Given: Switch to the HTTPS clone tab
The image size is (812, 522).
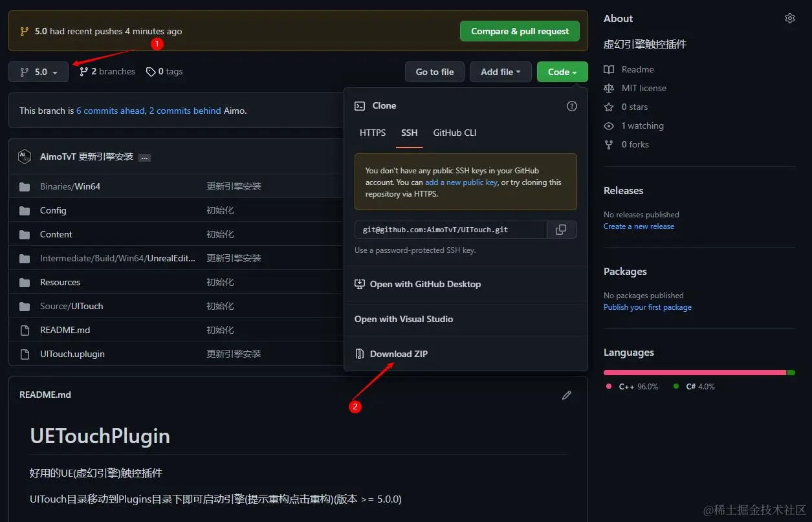Looking at the screenshot, I should (373, 133).
